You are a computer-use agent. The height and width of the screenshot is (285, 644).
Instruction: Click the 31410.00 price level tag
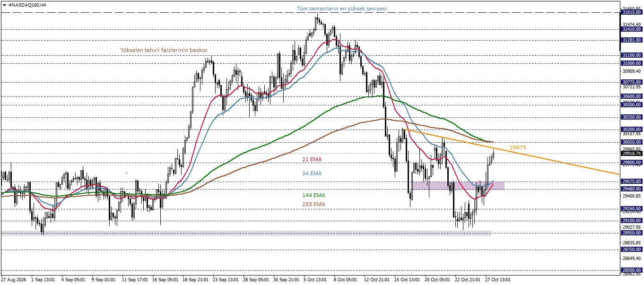[631, 29]
